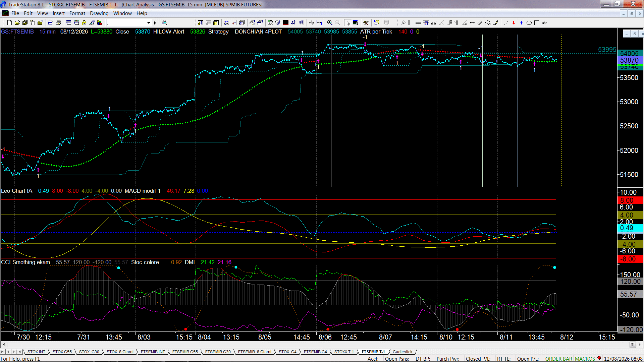Screen dimensions: 644x362
Task: Click the horizontal scrollbar left arrow
Action: point(4,345)
